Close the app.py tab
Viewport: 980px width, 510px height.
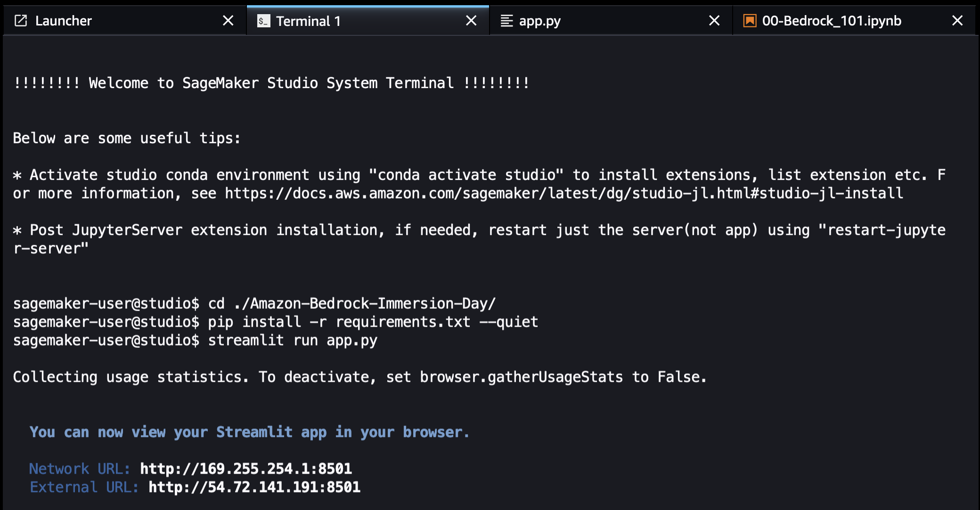point(714,21)
